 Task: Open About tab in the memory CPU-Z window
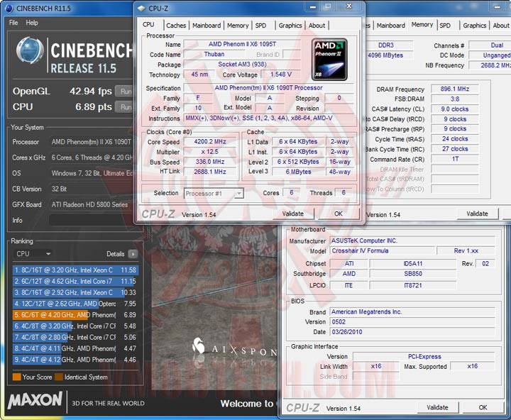coord(500,26)
